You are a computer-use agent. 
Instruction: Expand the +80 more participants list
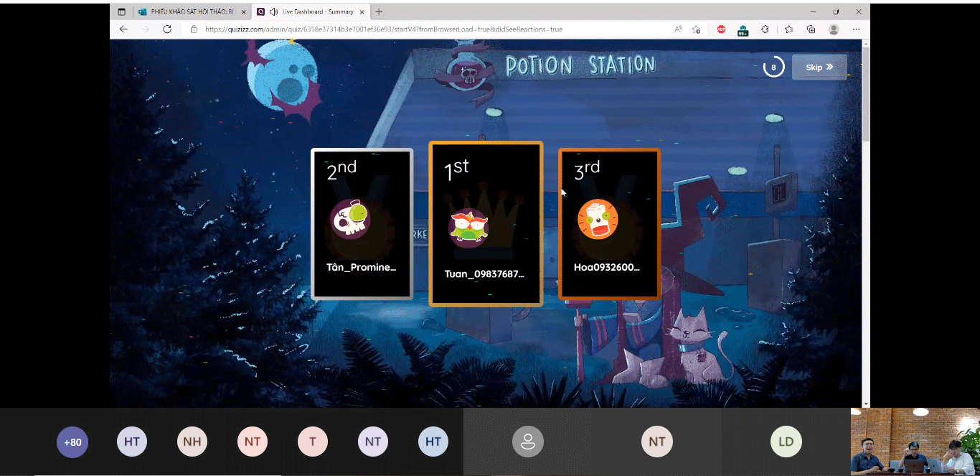coord(72,442)
